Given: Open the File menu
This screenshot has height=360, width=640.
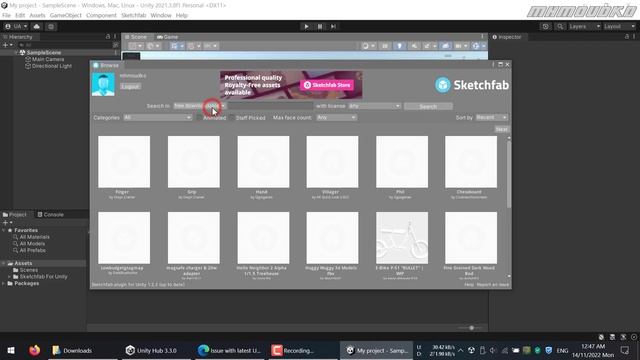Looking at the screenshot, I should click(x=6, y=16).
